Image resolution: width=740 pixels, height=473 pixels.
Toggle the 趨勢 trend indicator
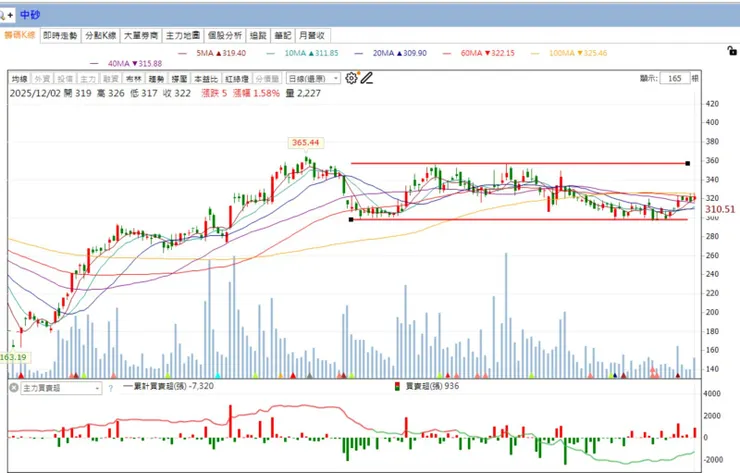tap(156, 78)
